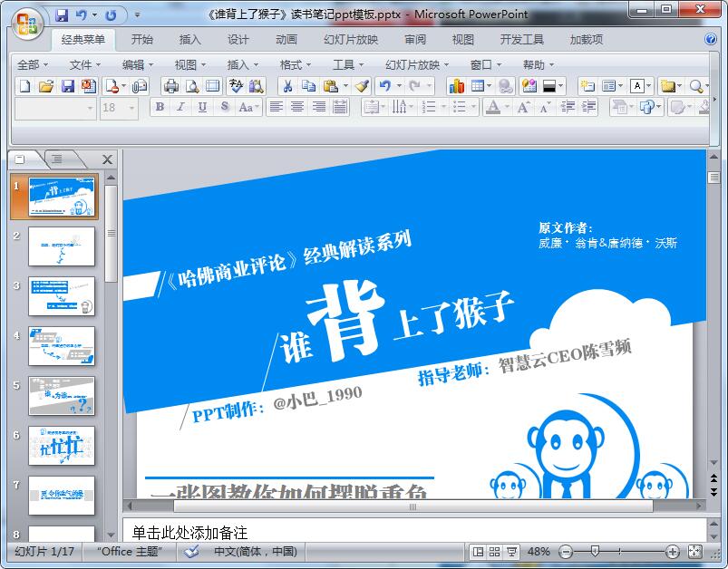Click the Office button orb
Image resolution: width=728 pixels, height=569 pixels.
click(x=27, y=24)
